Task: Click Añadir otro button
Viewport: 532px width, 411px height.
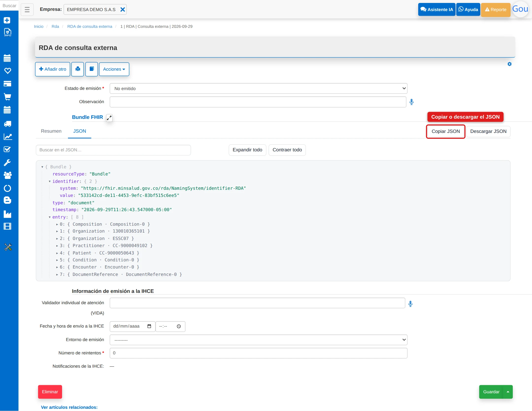Action: click(52, 69)
